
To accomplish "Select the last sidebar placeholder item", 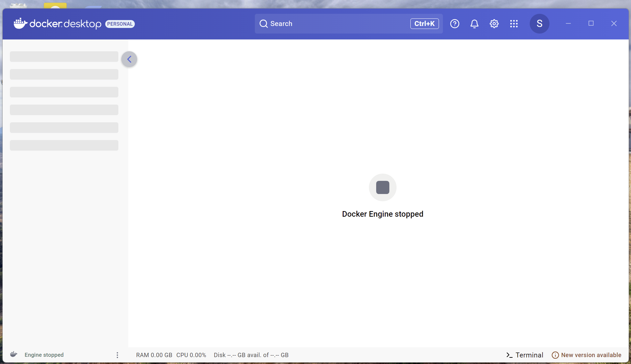I will tap(64, 145).
